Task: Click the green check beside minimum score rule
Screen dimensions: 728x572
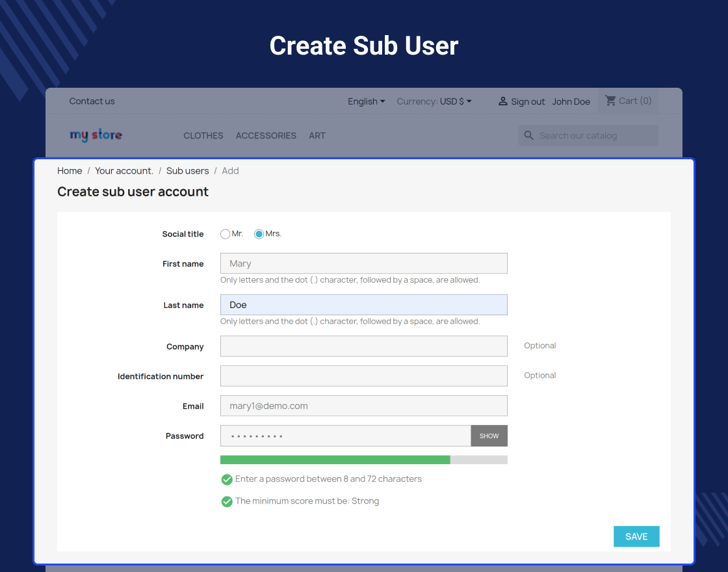Action: coord(227,501)
